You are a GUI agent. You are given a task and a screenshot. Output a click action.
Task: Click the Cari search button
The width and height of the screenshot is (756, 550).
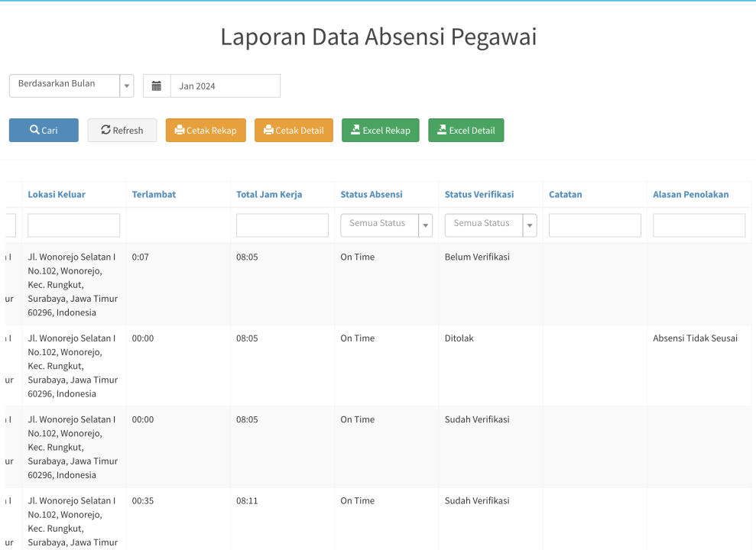pyautogui.click(x=44, y=131)
